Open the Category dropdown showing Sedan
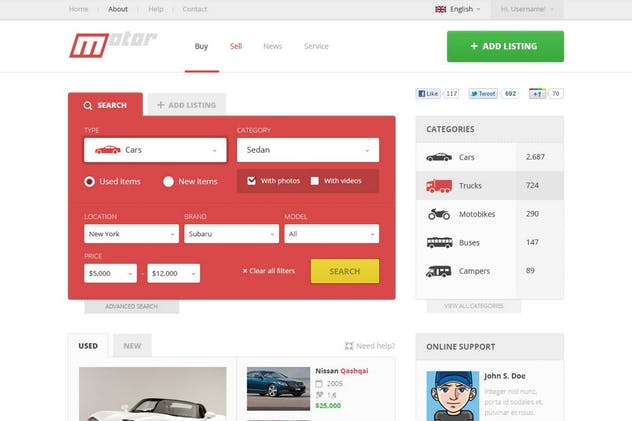This screenshot has width=632, height=421. (x=308, y=150)
